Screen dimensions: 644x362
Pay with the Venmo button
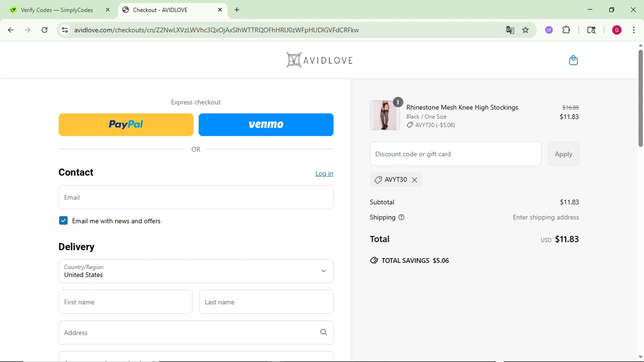pos(266,125)
